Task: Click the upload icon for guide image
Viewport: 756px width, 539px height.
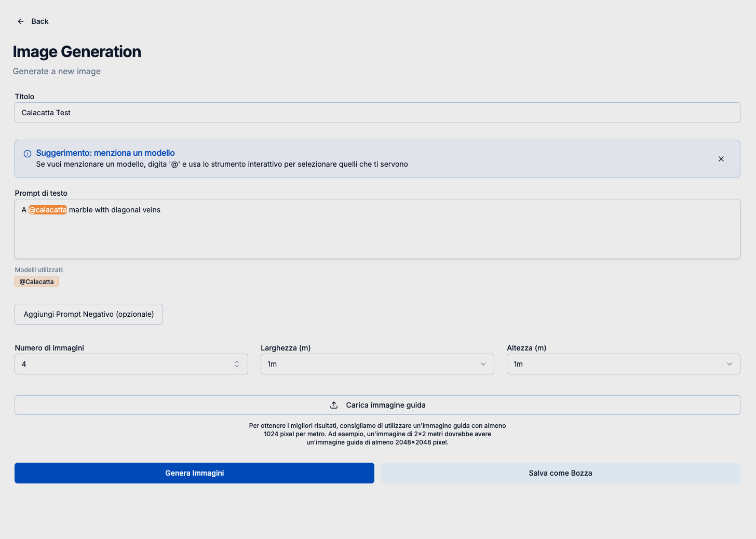Action: point(334,405)
